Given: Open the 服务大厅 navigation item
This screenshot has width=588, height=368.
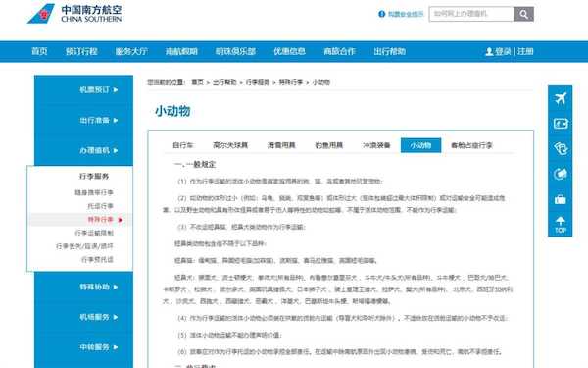Looking at the screenshot, I should tap(131, 51).
